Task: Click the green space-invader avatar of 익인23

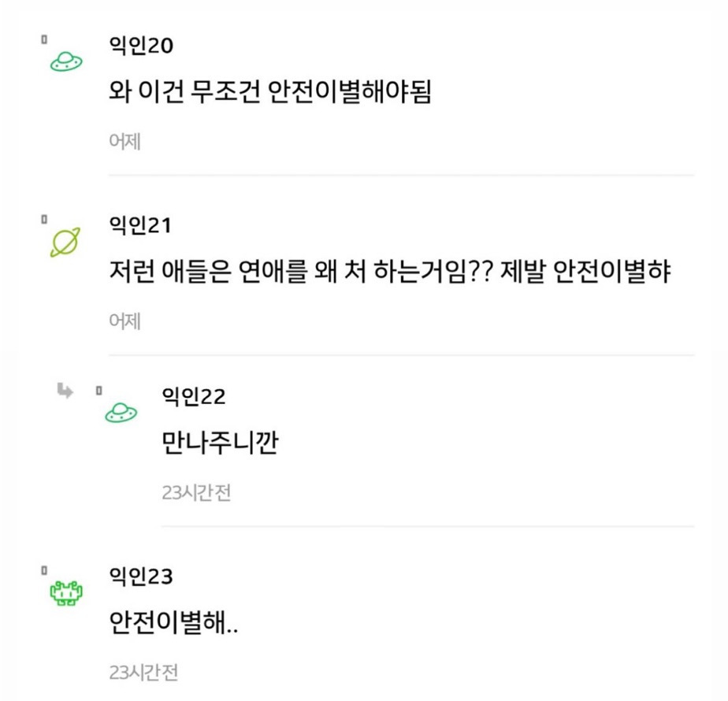Action: tap(66, 592)
